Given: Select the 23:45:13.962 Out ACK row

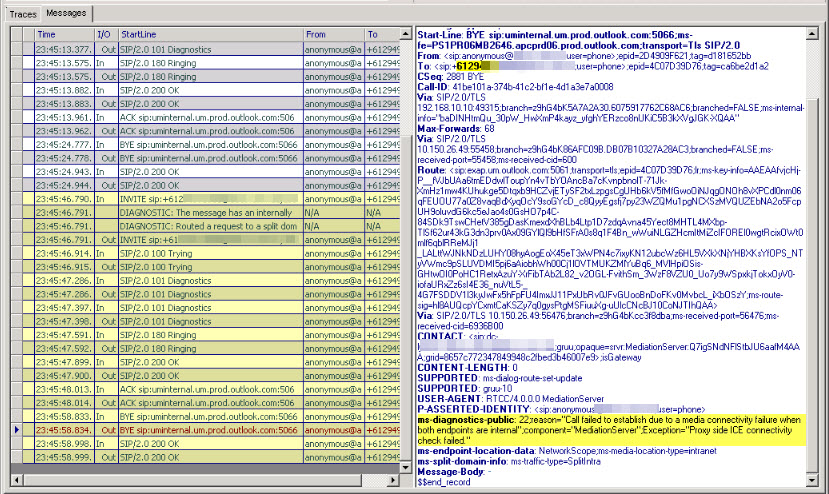Looking at the screenshot, I should pyautogui.click(x=206, y=131).
